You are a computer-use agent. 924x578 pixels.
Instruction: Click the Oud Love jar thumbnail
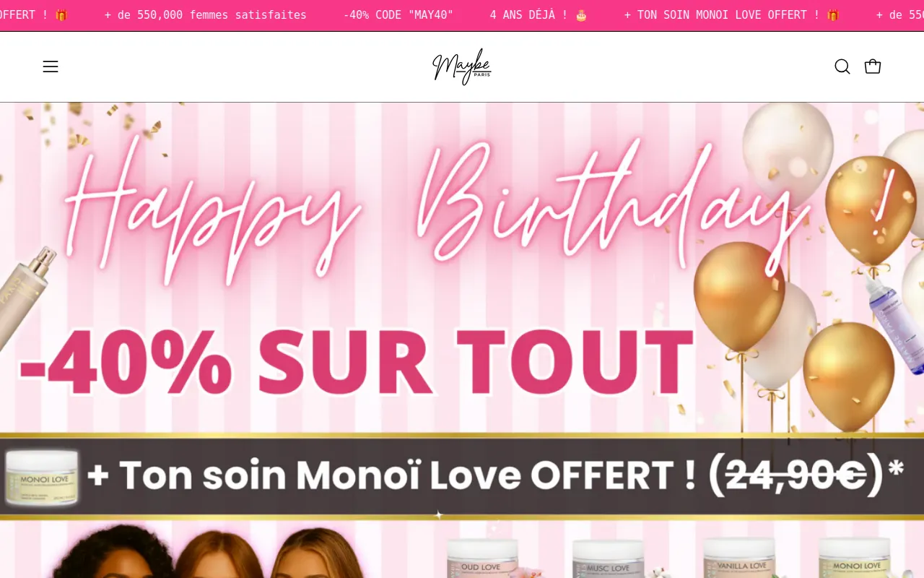482,558
